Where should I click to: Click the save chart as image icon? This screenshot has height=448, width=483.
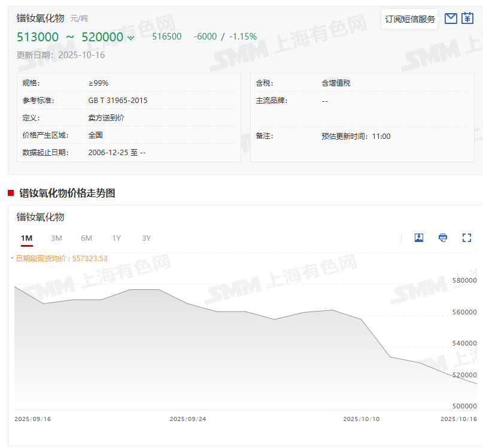(x=419, y=238)
